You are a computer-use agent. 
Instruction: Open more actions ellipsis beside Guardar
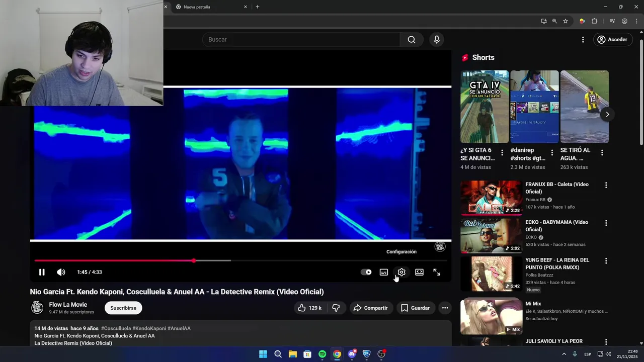pos(445,308)
